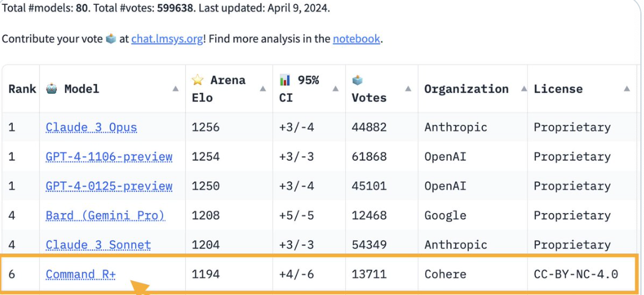Sort by Arena Elo using its arrow

263,89
